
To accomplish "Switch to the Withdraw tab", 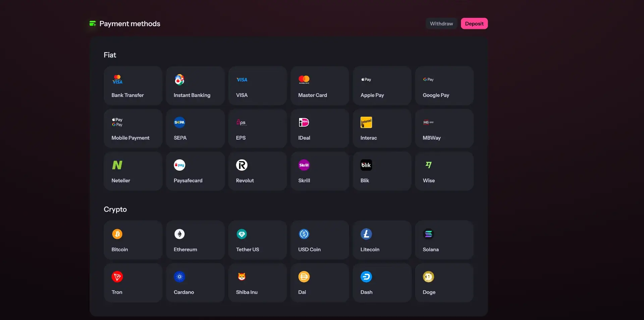I will coord(441,23).
